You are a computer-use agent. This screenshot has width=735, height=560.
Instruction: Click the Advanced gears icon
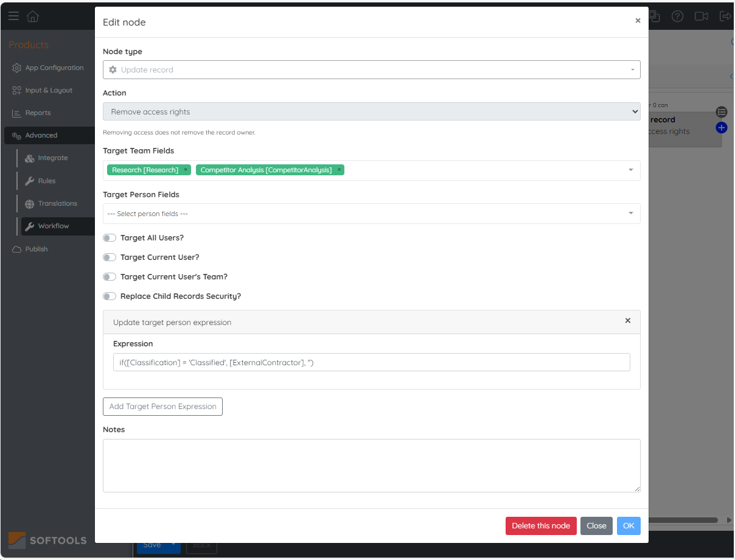point(16,136)
